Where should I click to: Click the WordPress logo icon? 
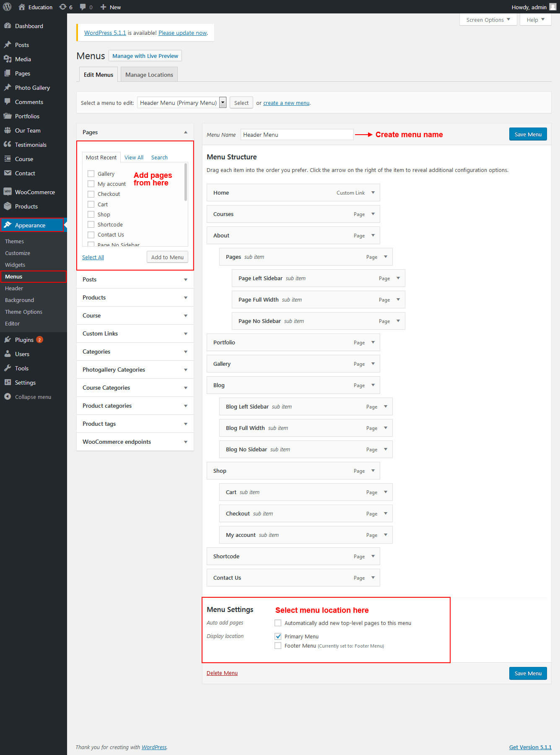tap(7, 7)
